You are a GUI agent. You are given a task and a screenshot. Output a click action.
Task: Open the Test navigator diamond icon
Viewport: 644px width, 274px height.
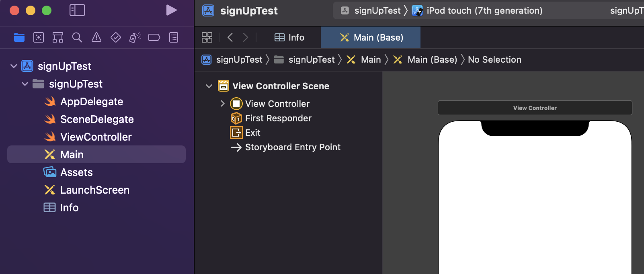point(116,37)
